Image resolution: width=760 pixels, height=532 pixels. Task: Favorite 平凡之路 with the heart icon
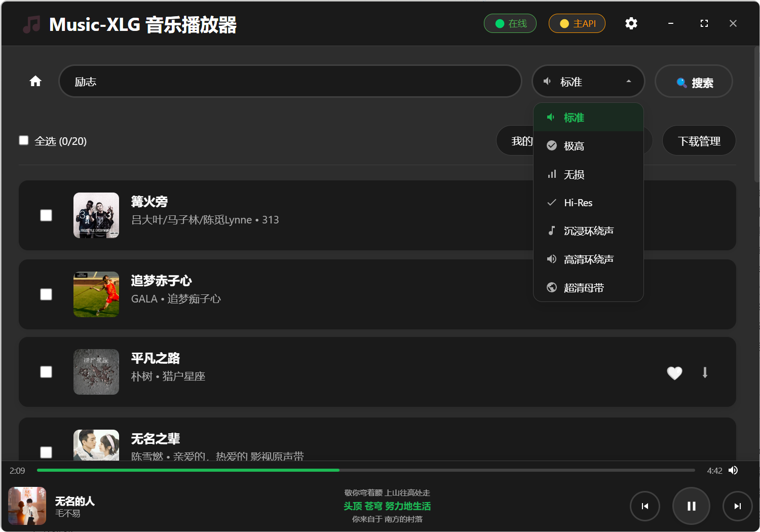tap(674, 373)
